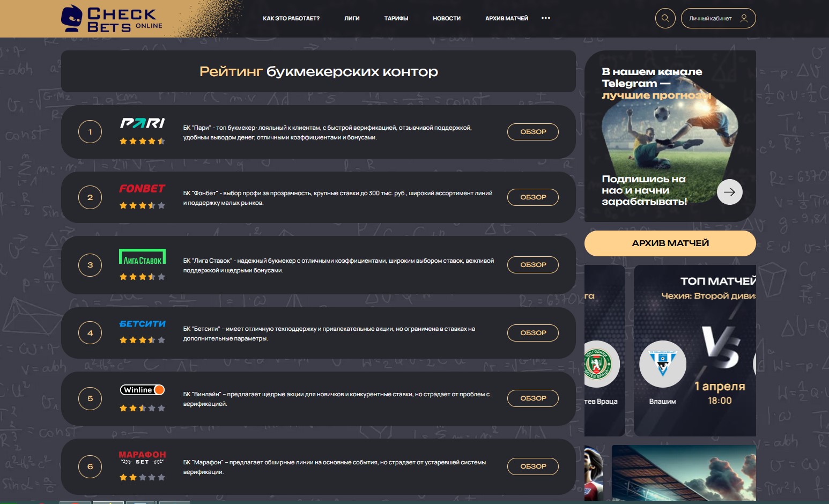This screenshot has height=504, width=829.
Task: Click the fifth star under Фонбет rating
Action: (x=161, y=204)
